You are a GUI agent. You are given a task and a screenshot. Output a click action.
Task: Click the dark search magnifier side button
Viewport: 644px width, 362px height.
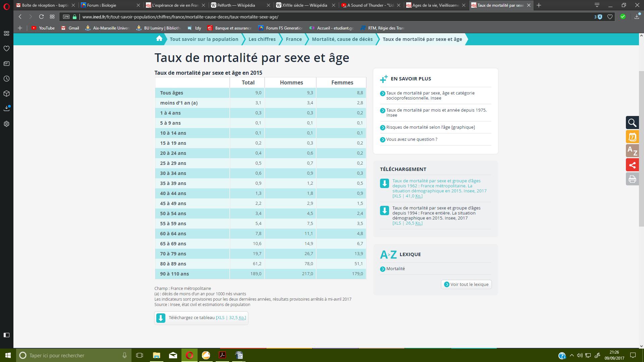tap(632, 123)
